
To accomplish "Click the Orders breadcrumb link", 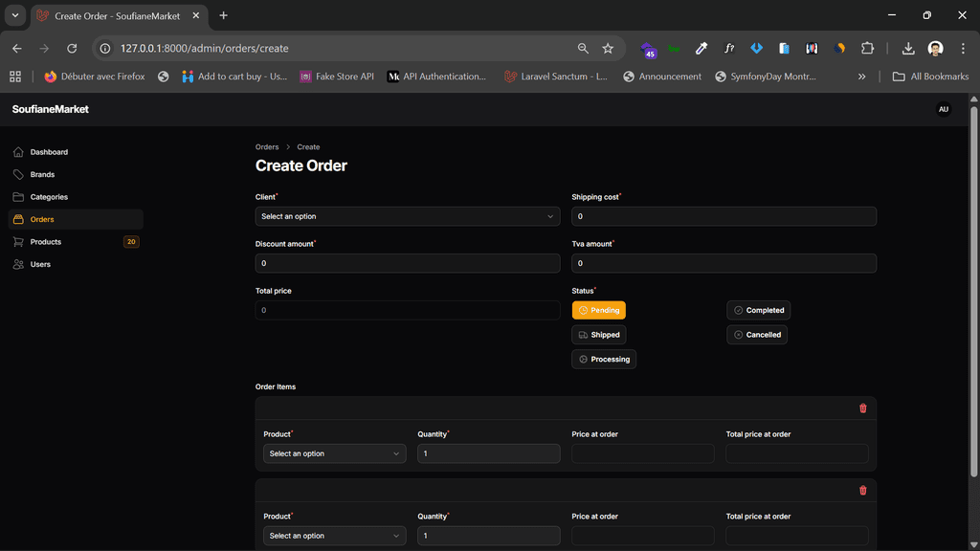I will click(x=267, y=147).
